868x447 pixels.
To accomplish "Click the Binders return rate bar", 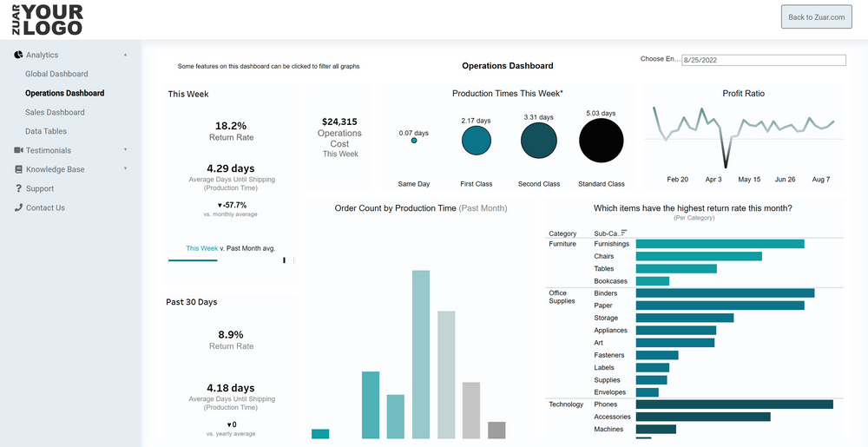I will coord(725,293).
